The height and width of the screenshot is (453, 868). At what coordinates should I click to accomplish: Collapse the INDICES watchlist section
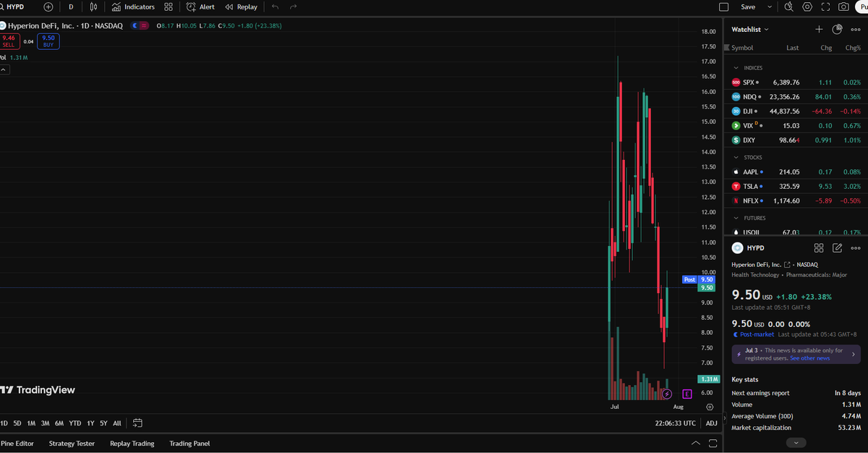pos(736,68)
